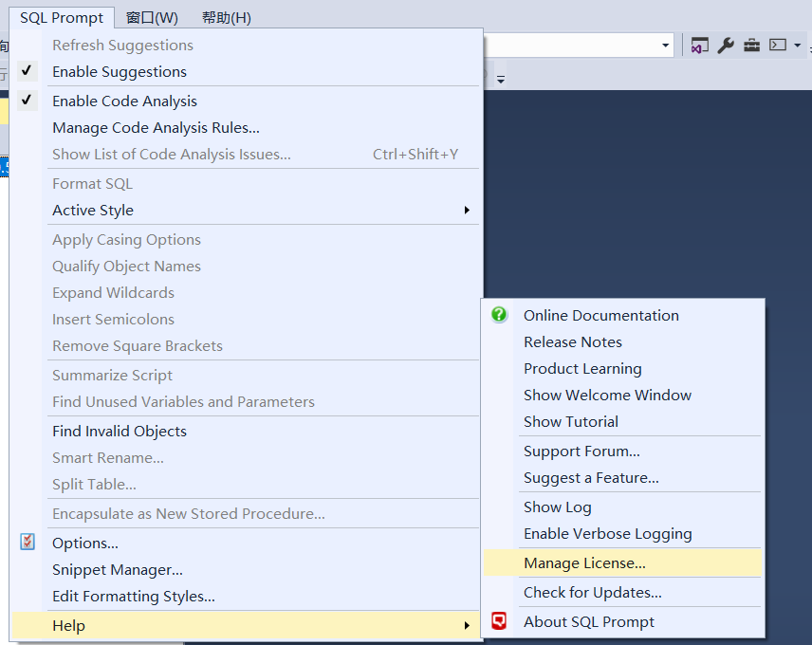Click the command window terminal icon

tap(777, 46)
